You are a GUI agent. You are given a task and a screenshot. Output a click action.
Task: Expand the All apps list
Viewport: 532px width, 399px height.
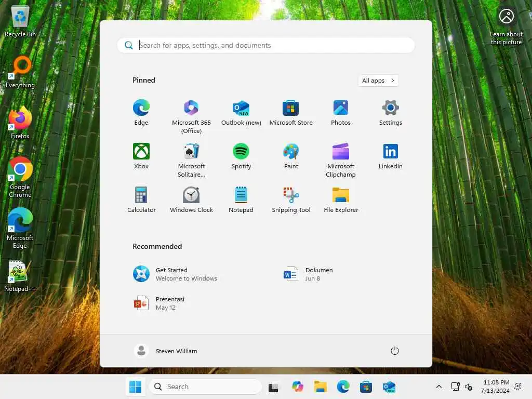[x=378, y=81]
